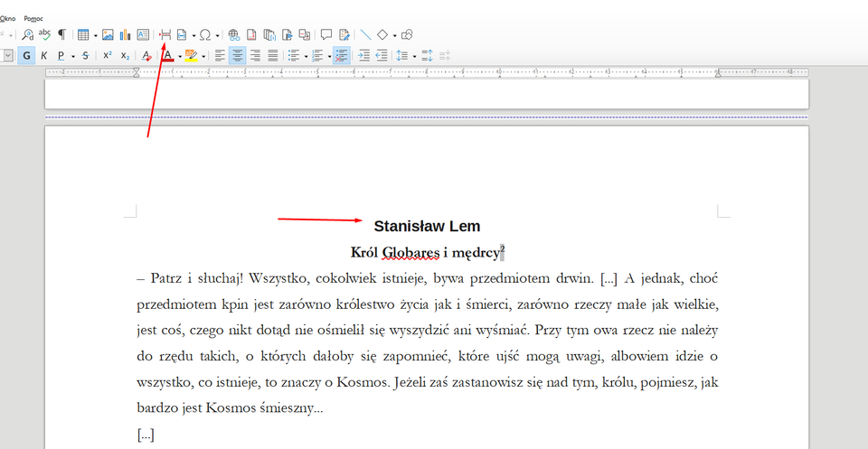868x449 pixels.
Task: Insert a page break
Action: click(x=165, y=35)
